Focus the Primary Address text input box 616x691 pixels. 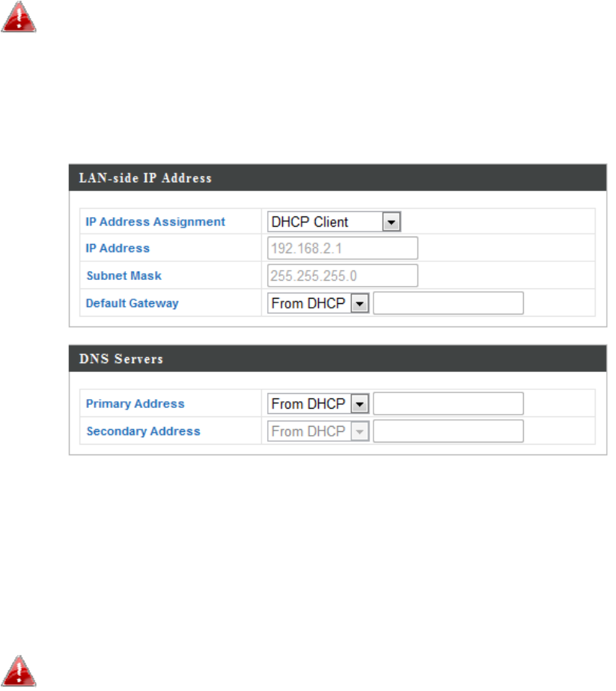(448, 404)
